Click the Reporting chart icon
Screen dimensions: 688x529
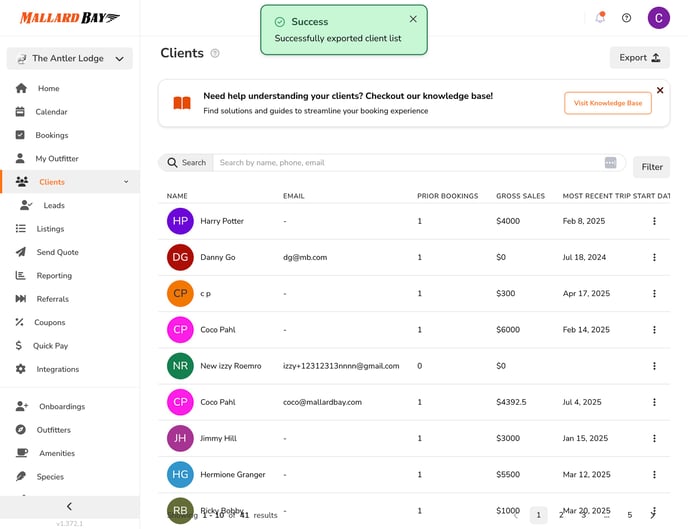pos(21,275)
